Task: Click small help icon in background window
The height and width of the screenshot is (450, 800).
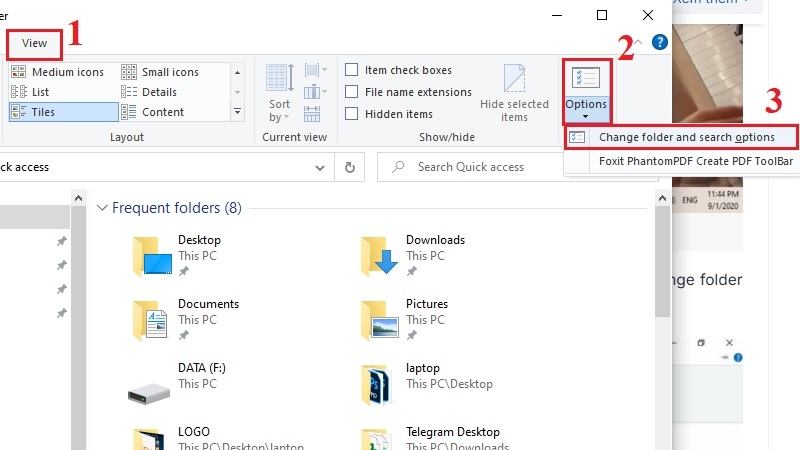Action: tap(738, 358)
